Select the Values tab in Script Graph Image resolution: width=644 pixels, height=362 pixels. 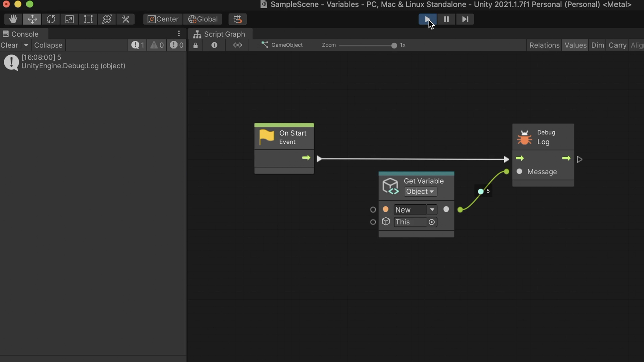pos(575,45)
